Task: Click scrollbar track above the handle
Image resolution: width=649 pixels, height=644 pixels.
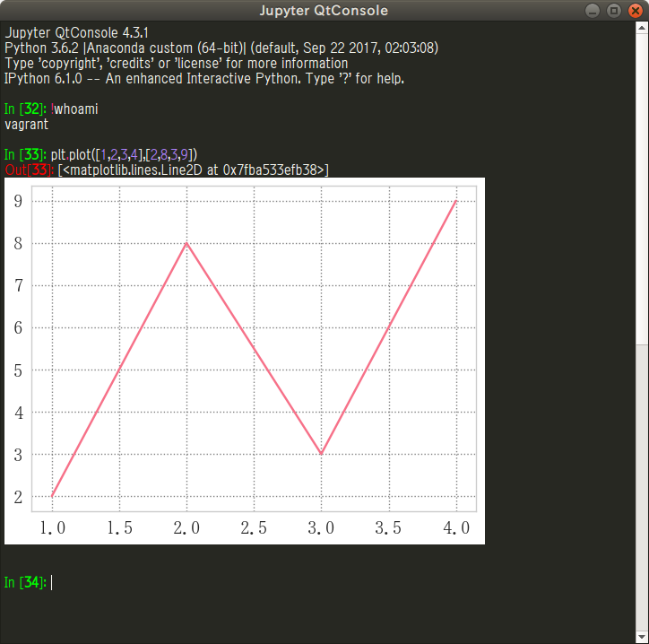Action: [x=642, y=179]
